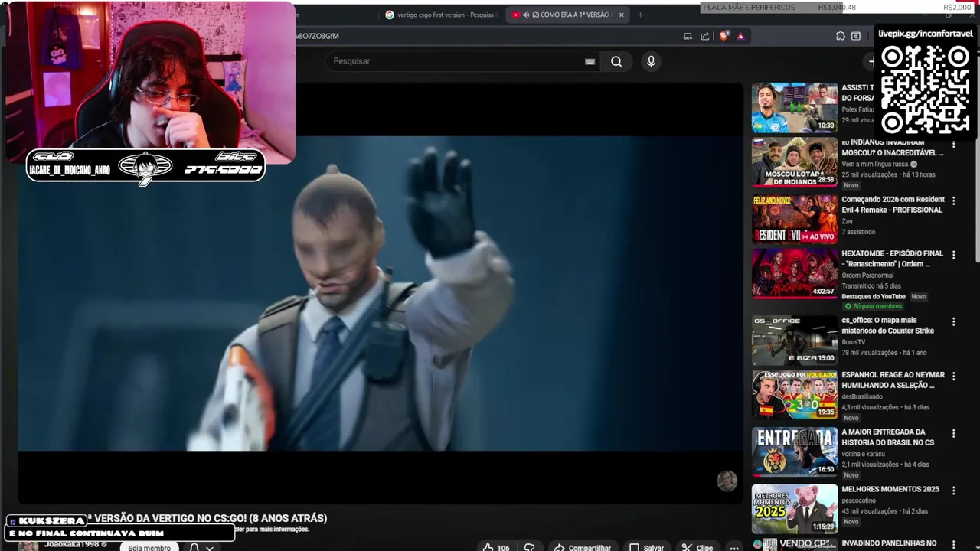Click title 'ESPANHOL REAGE AO NEYMAR'
The image size is (980, 551).
[893, 380]
